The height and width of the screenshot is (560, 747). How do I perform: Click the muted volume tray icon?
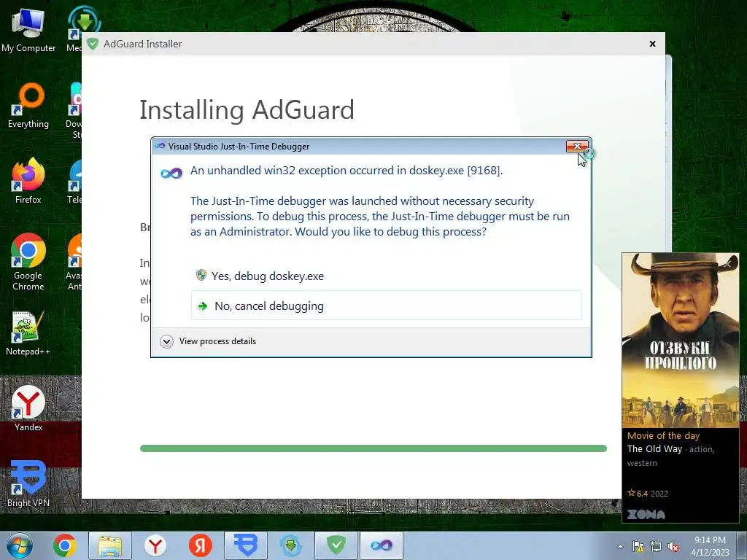673,546
